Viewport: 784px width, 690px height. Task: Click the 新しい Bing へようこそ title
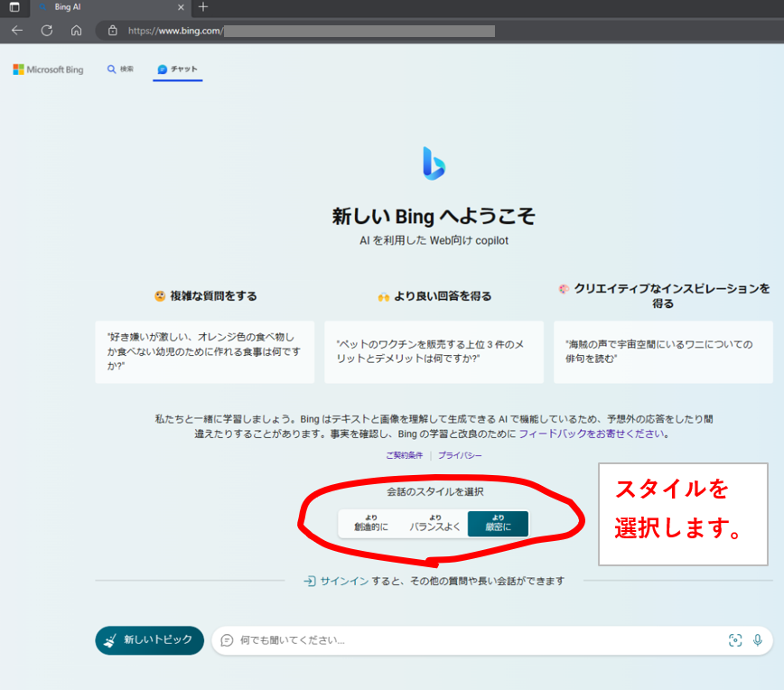pyautogui.click(x=434, y=217)
